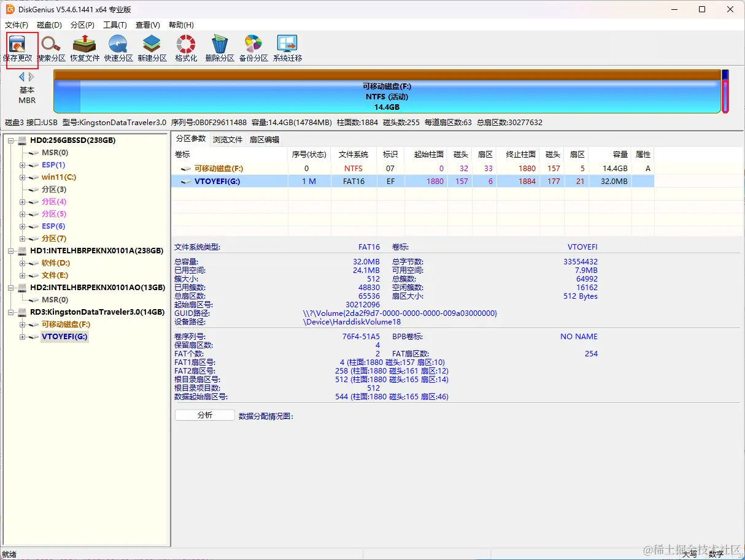This screenshot has width=745, height=560.
Task: Click the \Device\HarddiskVolume18 path text
Action: (x=352, y=321)
